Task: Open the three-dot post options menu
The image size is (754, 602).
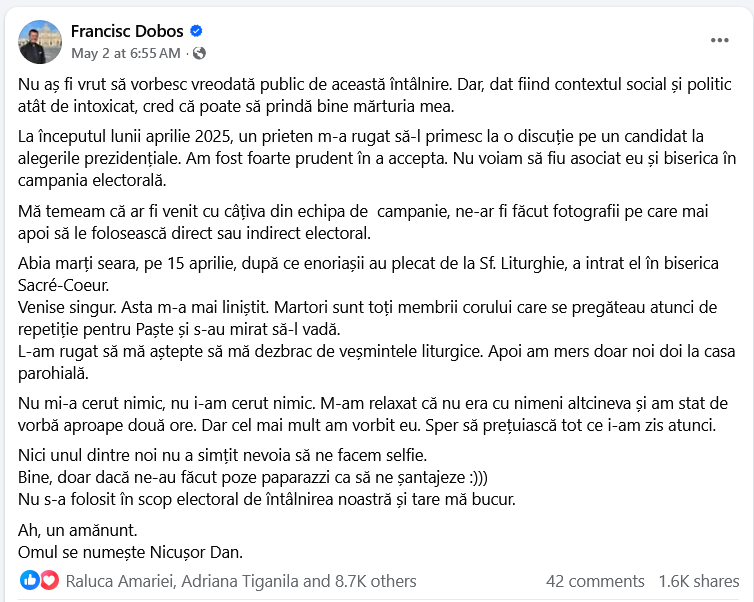Action: click(x=720, y=40)
